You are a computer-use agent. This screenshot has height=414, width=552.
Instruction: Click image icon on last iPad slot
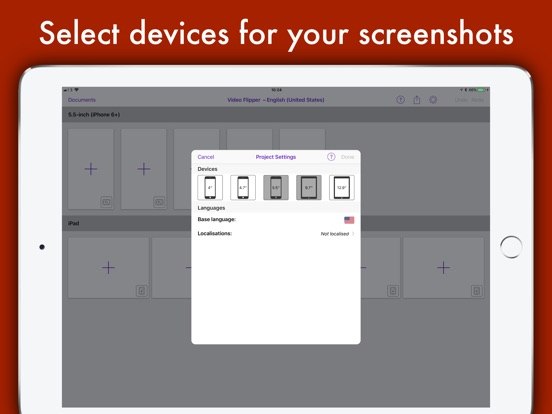pyautogui.click(x=476, y=291)
